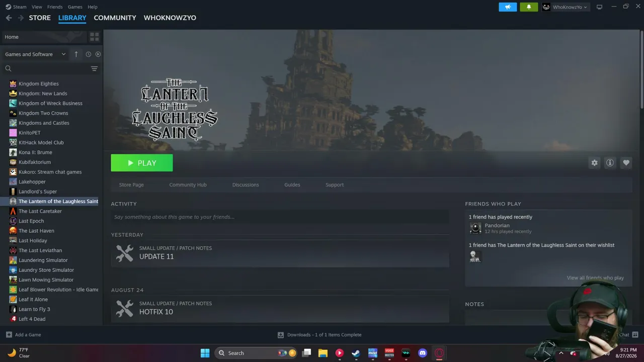Click the HOTFIX 10 patch notes wrench icon

(x=125, y=308)
